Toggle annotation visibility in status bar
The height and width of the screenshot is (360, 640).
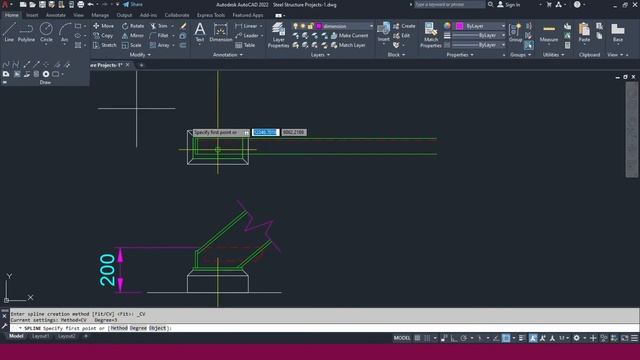pos(533,338)
